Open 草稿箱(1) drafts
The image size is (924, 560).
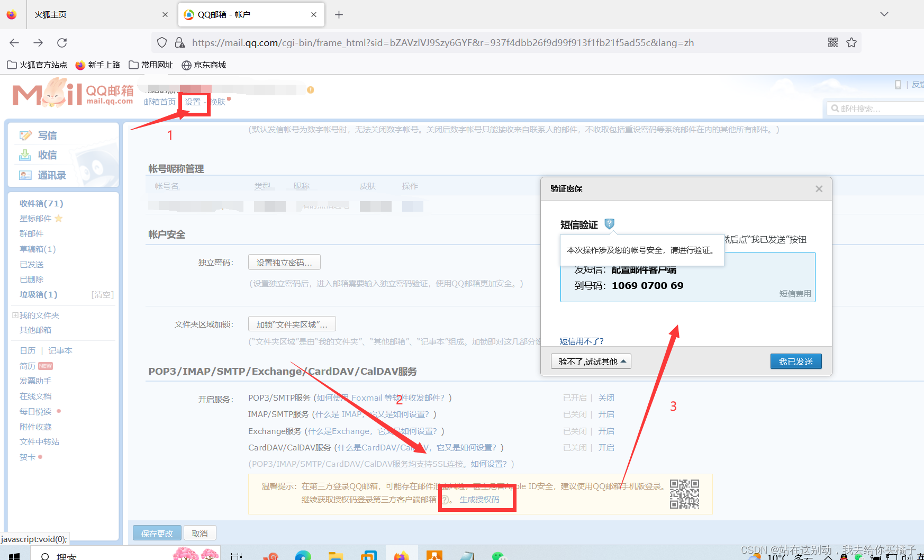tap(38, 249)
